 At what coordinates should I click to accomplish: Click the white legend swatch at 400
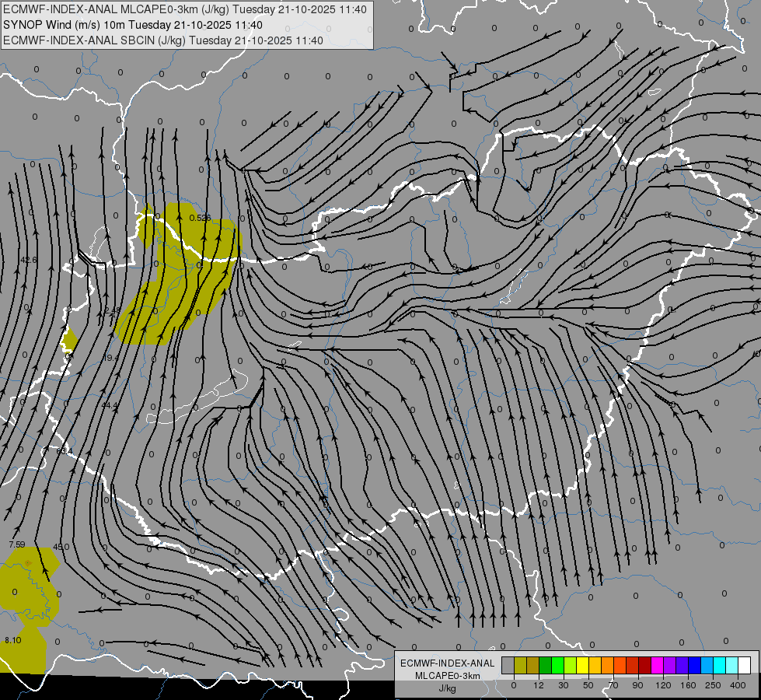(745, 665)
